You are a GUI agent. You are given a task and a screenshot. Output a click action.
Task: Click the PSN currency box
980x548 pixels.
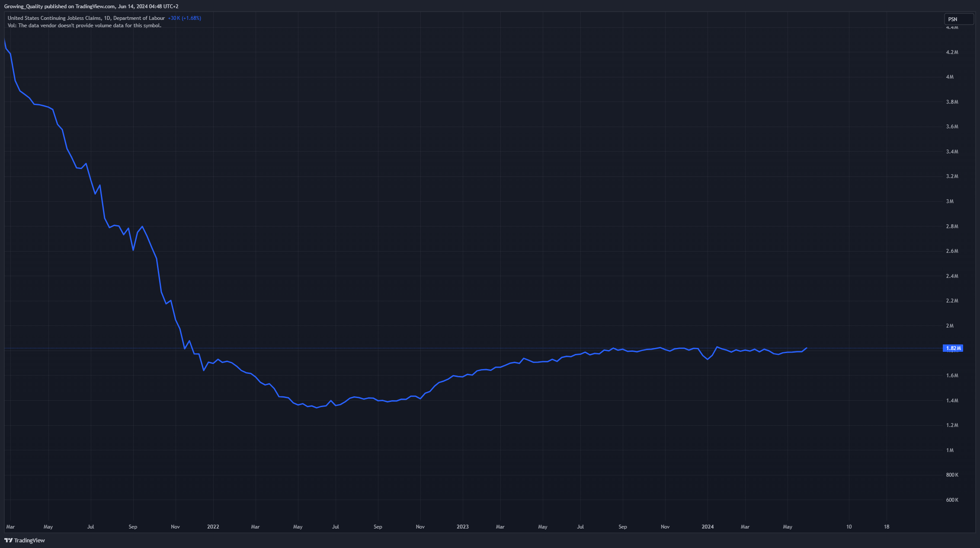(x=958, y=19)
